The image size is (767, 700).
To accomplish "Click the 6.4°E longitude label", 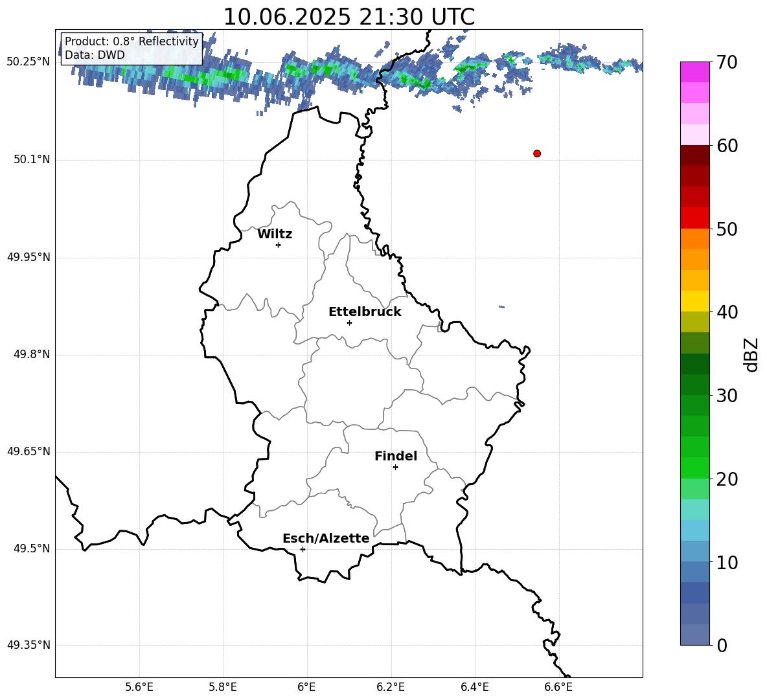I will 474,687.
